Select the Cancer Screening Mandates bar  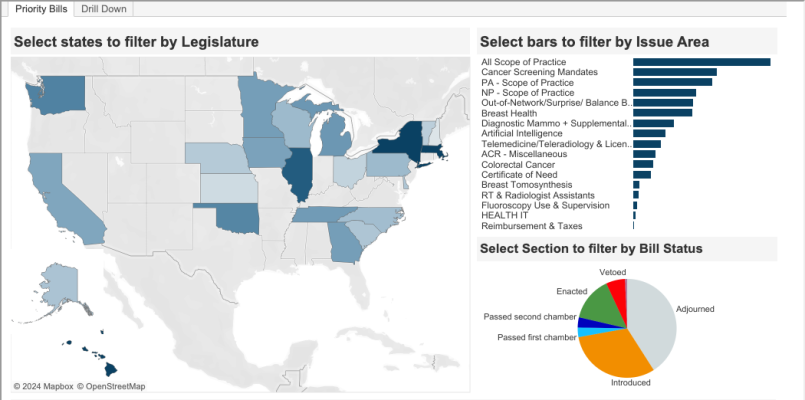(x=674, y=72)
